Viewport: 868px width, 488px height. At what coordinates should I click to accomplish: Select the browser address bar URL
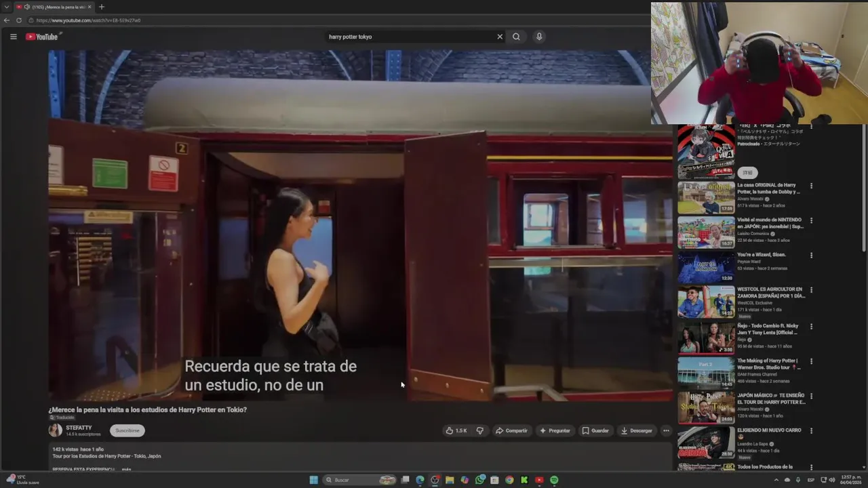88,20
